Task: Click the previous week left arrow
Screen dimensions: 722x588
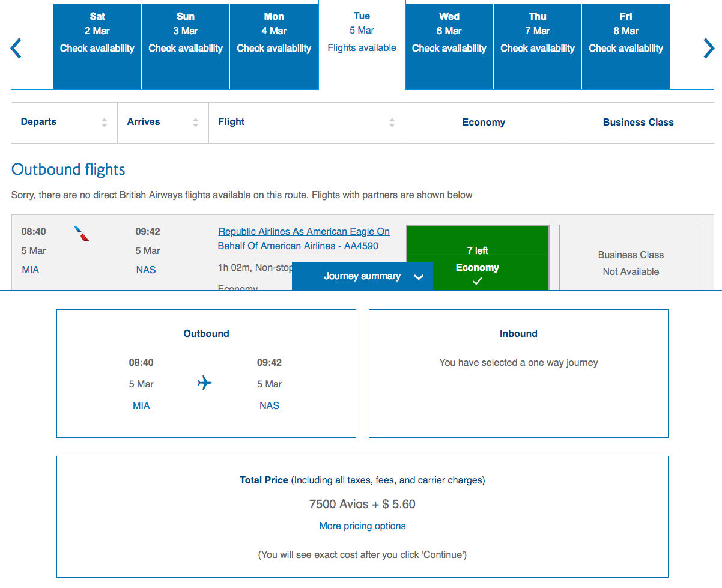Action: point(16,49)
